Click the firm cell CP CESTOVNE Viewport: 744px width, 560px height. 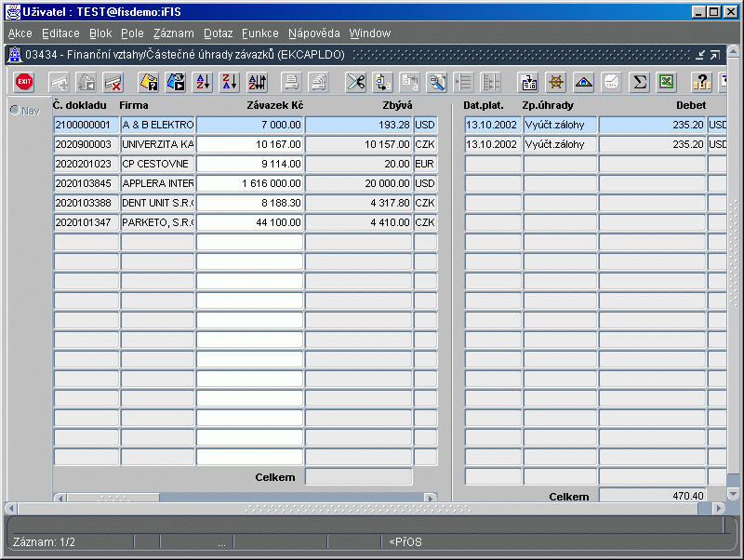pos(157,164)
